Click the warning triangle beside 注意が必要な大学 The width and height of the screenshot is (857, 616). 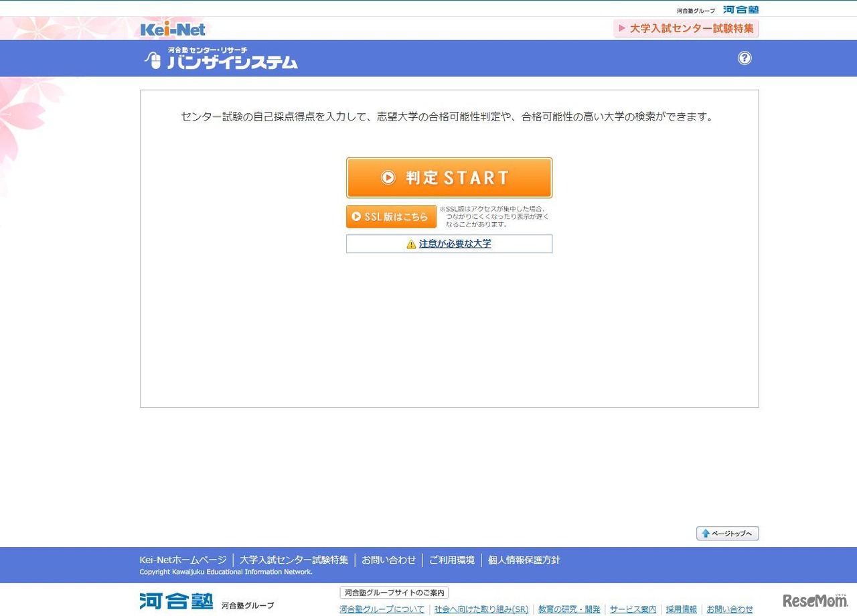[410, 244]
